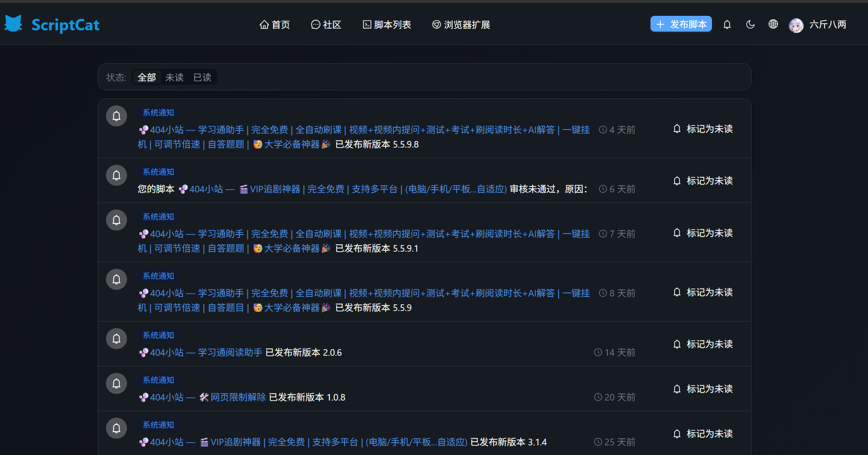868x455 pixels.
Task: Click the 4 天前 timestamp
Action: coord(617,130)
